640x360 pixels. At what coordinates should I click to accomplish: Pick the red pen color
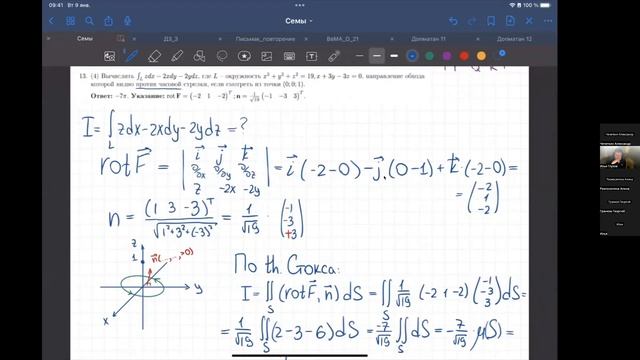pos(464,56)
